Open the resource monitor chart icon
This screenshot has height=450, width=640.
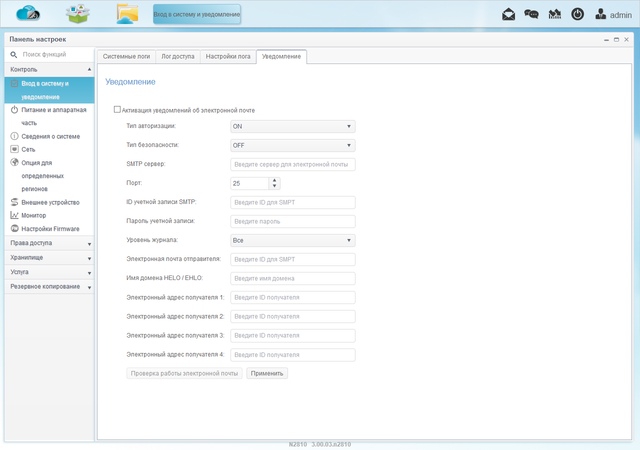[554, 15]
